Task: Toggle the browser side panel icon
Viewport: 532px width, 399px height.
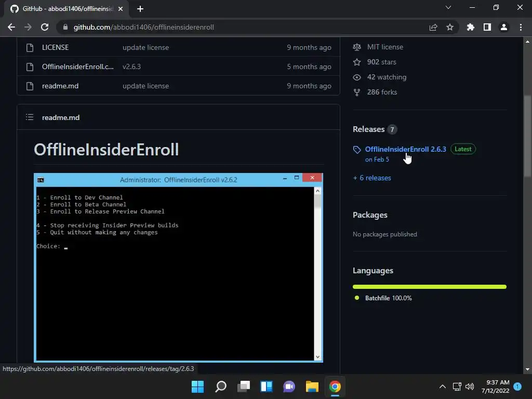Action: (487, 27)
